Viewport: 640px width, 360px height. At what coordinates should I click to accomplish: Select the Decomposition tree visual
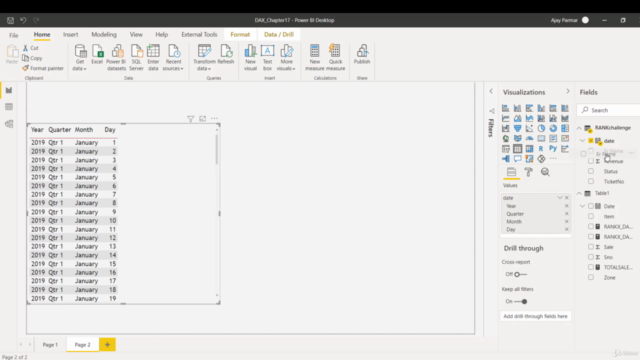pyautogui.click(x=506, y=159)
